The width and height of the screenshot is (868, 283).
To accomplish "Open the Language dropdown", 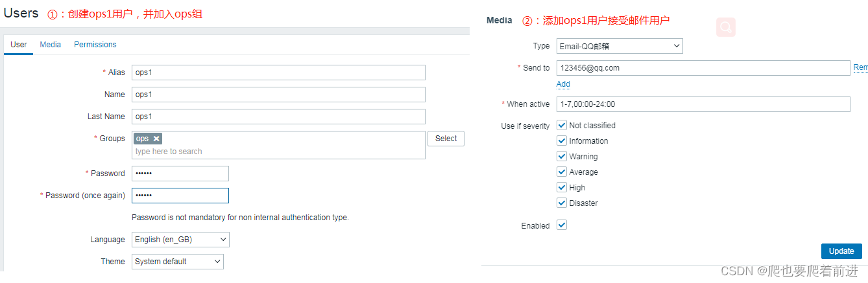I will (180, 240).
